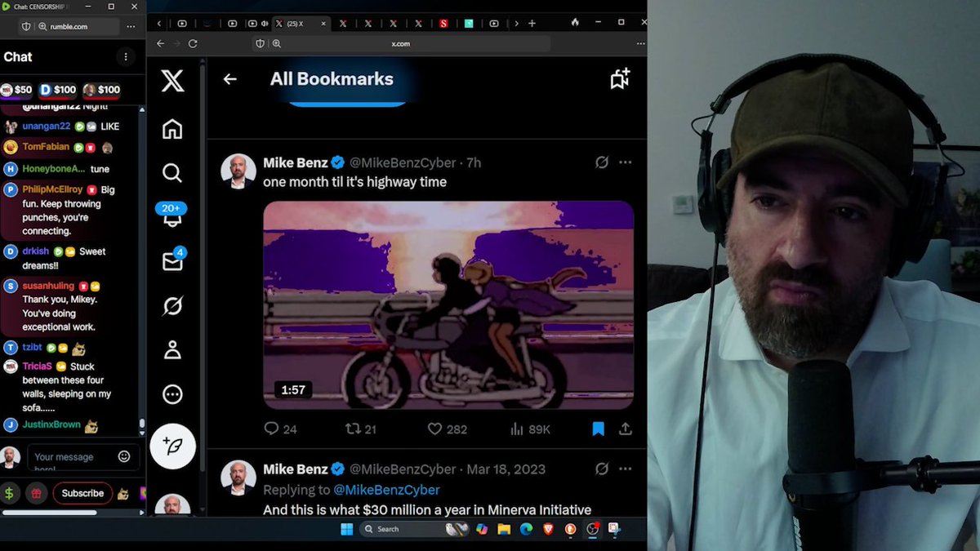The image size is (980, 551).
Task: Click the add bookmark folder icon
Action: 620,79
